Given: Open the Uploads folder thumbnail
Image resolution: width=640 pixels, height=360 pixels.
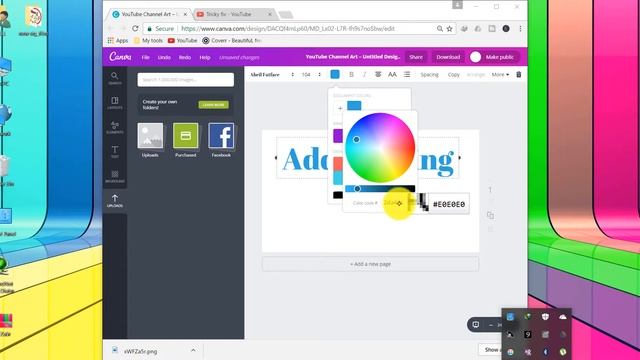Looking at the screenshot, I should (150, 136).
